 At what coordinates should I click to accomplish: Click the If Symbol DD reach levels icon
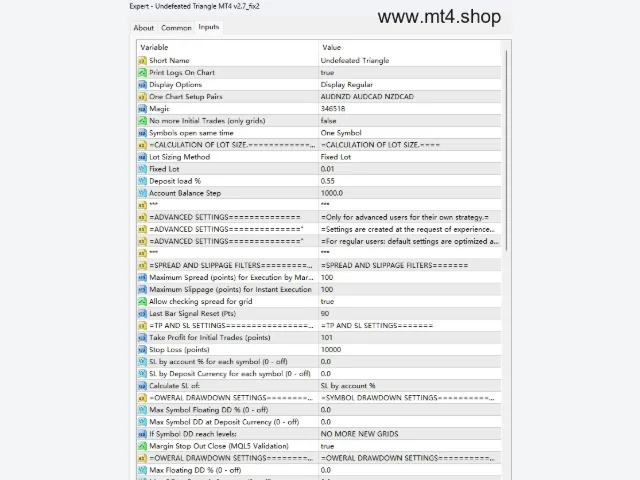pos(142,434)
